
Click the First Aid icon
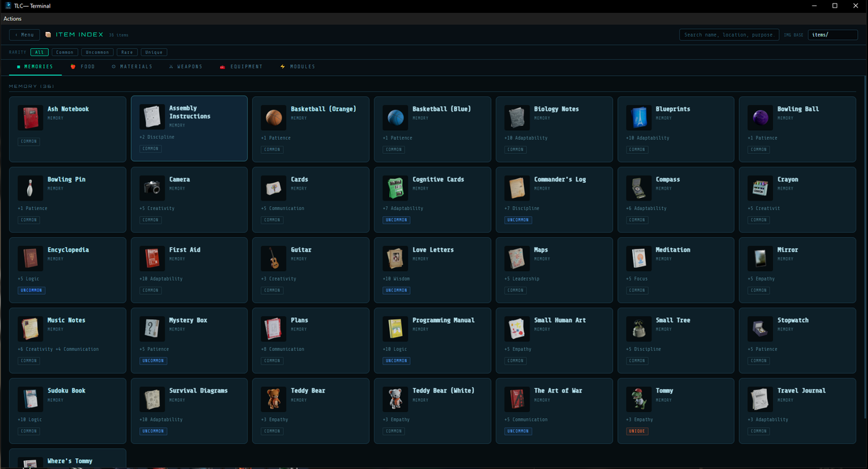(x=152, y=259)
